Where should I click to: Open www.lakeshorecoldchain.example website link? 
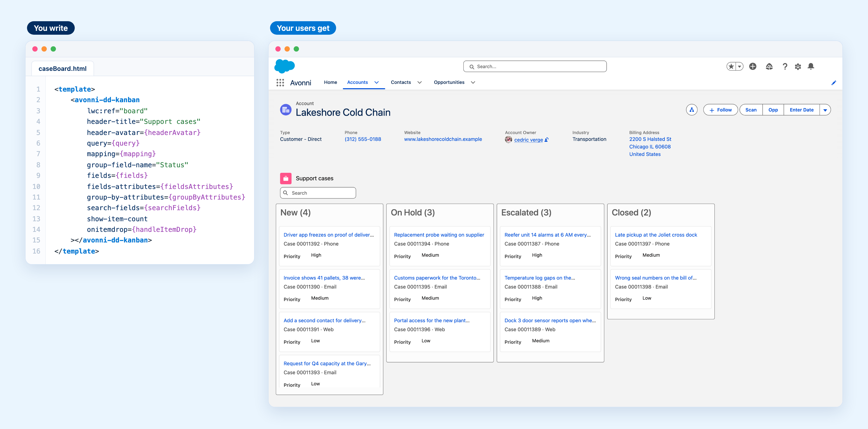point(443,139)
